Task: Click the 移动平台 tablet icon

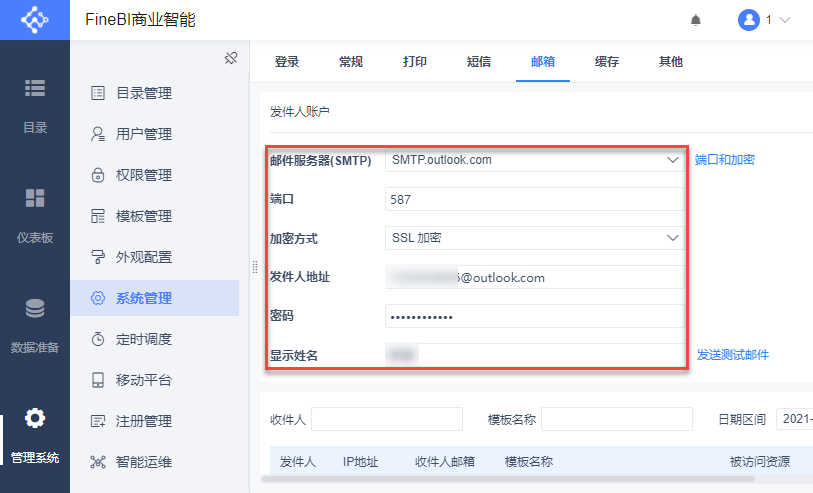Action: click(x=97, y=380)
